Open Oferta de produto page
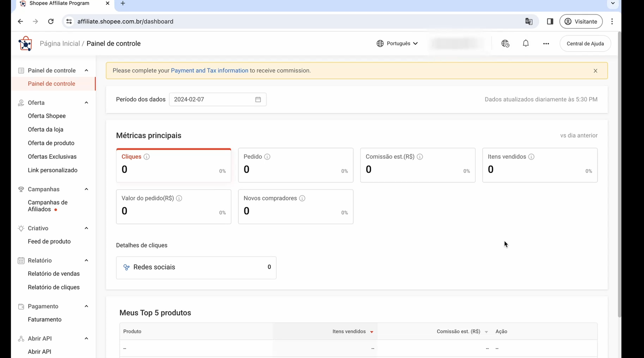The height and width of the screenshot is (358, 644). coord(51,143)
